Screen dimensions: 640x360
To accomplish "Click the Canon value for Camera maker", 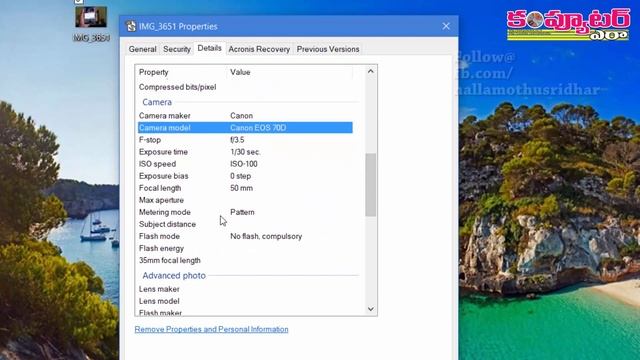I will (241, 116).
